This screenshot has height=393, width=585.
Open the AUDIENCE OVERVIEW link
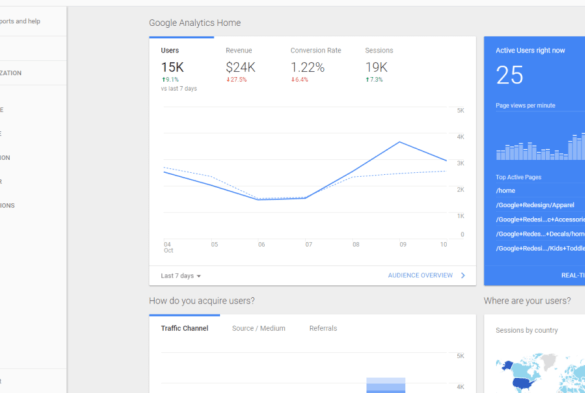coord(420,275)
